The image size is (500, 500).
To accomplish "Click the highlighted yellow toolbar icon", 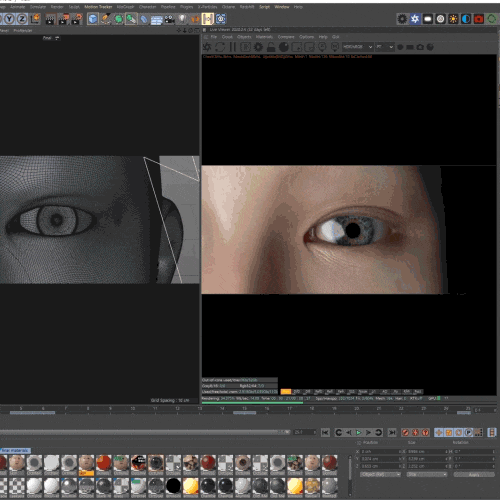I will [x=207, y=19].
